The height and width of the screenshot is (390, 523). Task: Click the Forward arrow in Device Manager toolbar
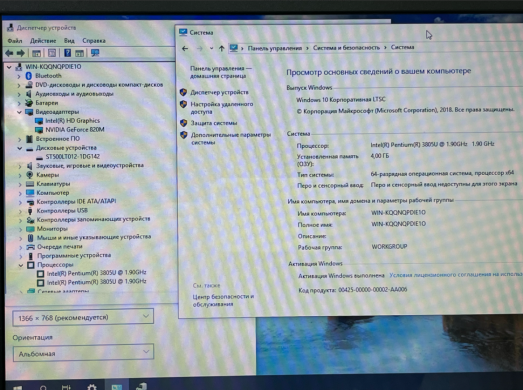21,53
